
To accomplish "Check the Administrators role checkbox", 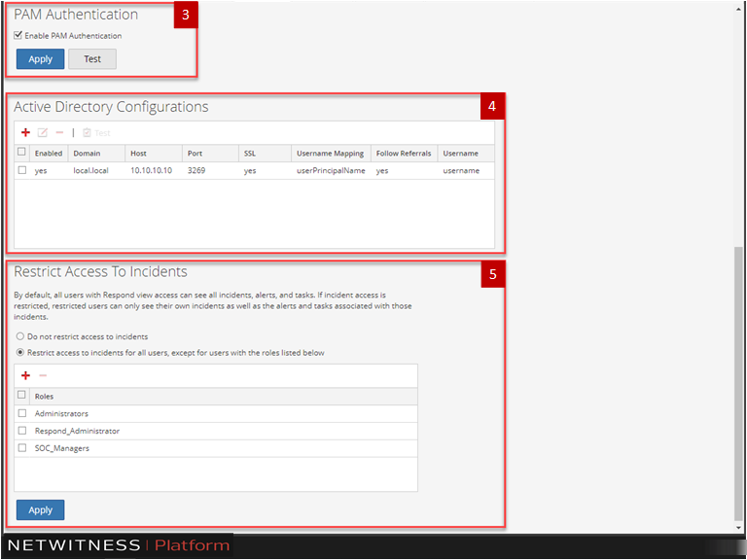I will [22, 413].
